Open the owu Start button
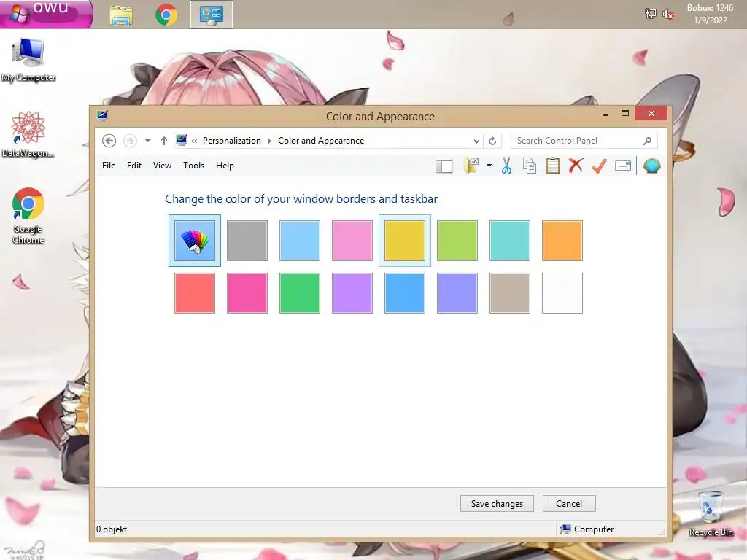This screenshot has width=747, height=560. click(x=46, y=14)
